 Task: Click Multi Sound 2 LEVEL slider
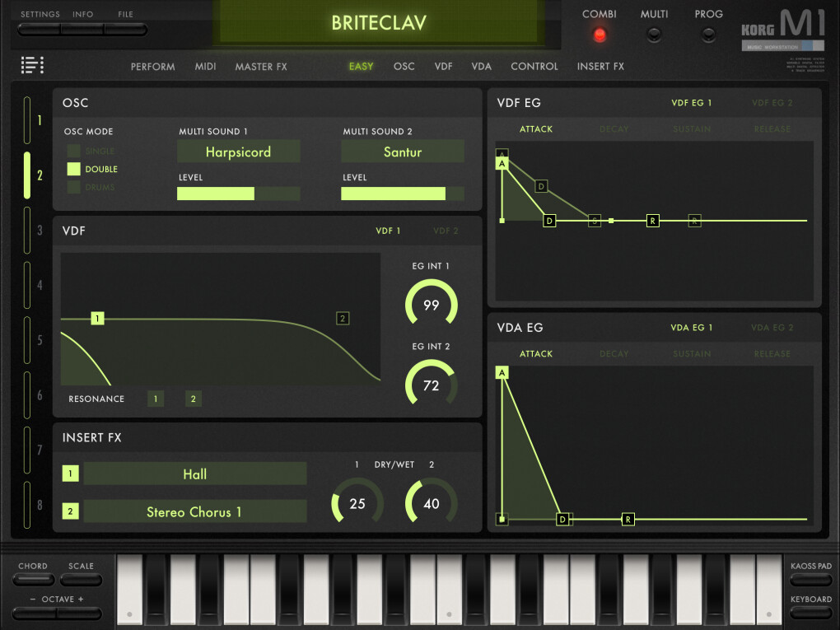403,194
